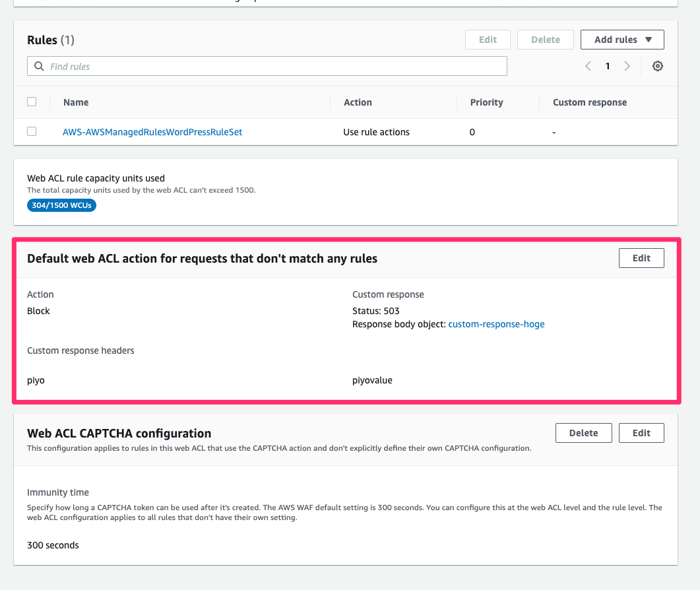Click the next page chevron
The image size is (700, 590).
coord(627,66)
